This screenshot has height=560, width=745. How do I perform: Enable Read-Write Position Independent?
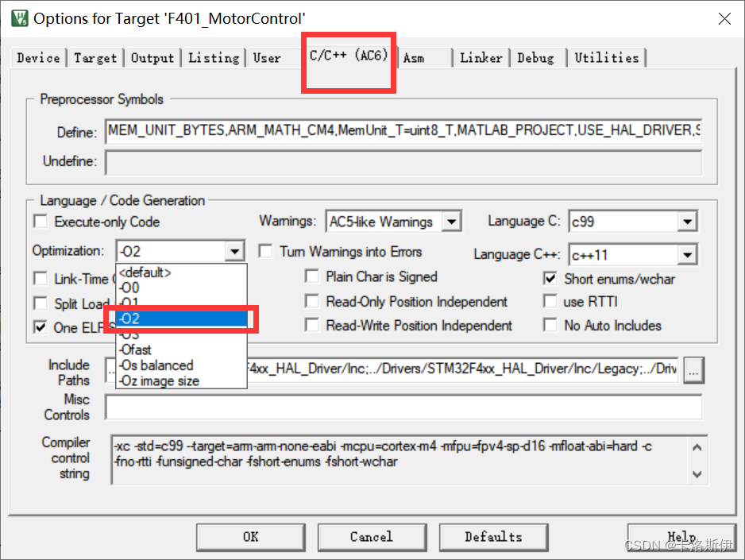[312, 325]
